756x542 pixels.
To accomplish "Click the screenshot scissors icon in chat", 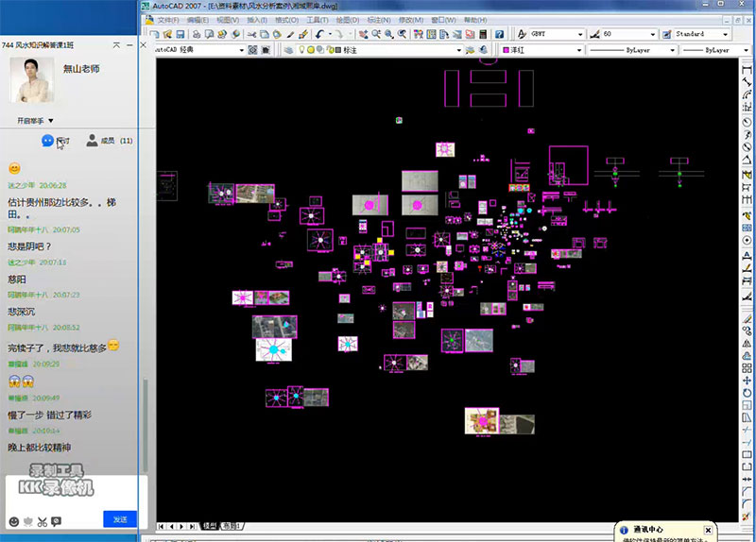I will point(43,522).
